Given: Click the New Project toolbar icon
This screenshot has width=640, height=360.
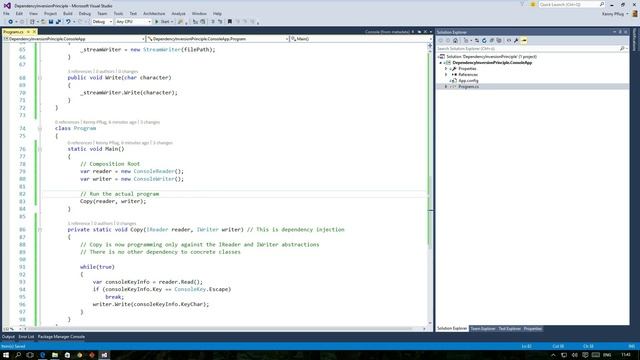Looking at the screenshot, I should tap(32, 22).
